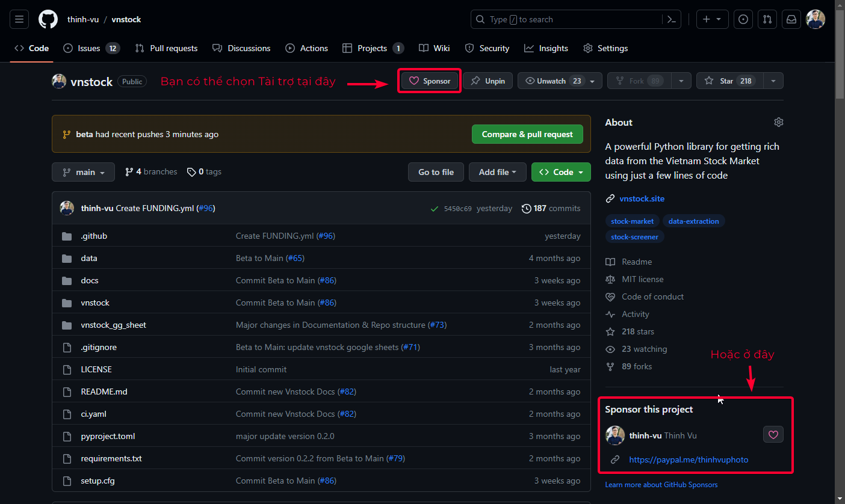845x504 pixels.
Task: View the green commit status check mark
Action: coord(435,209)
